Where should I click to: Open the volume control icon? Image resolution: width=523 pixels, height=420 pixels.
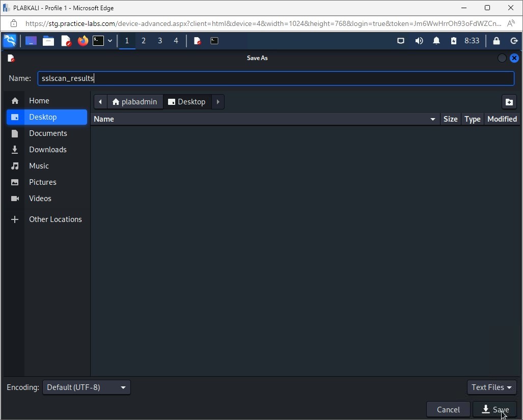[x=419, y=41]
